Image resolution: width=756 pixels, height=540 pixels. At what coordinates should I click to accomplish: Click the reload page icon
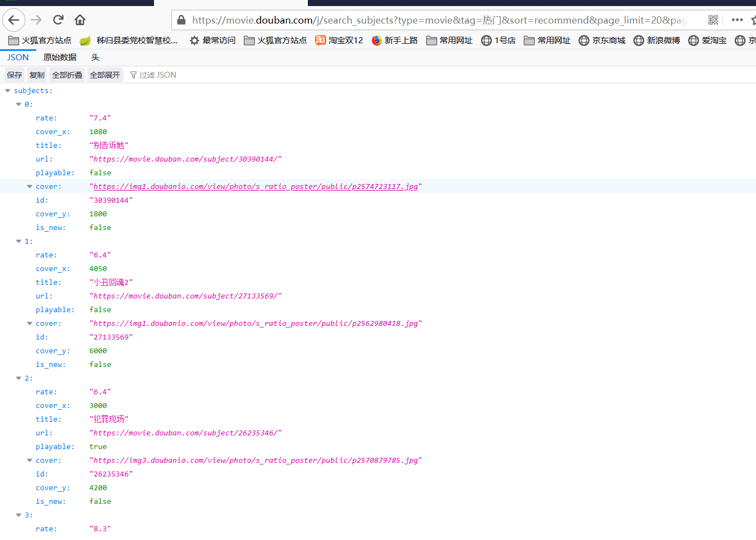[x=58, y=20]
